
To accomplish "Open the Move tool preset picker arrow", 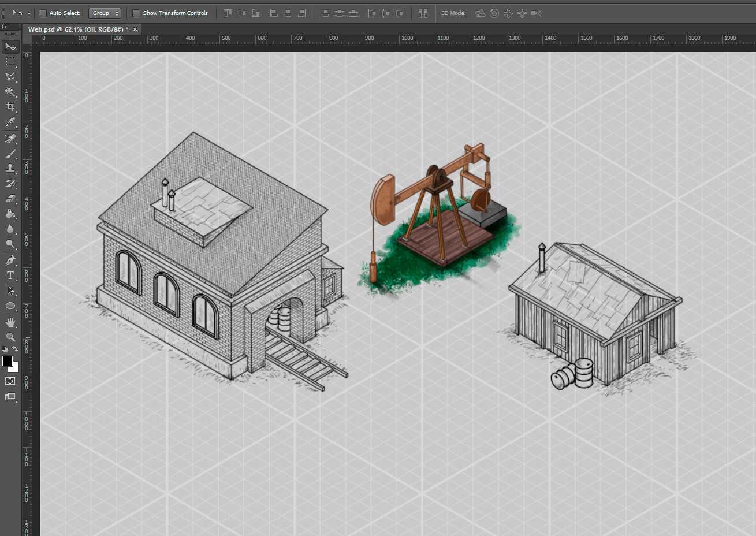I will click(29, 13).
